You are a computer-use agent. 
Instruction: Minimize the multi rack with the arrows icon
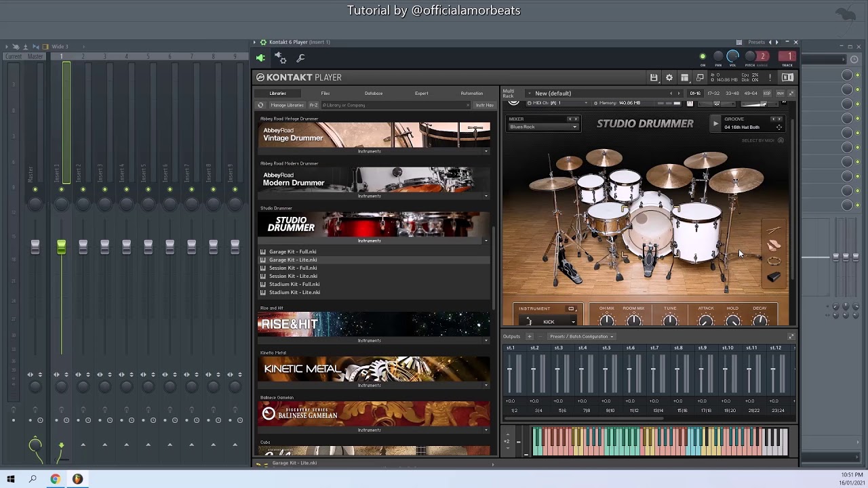pyautogui.click(x=791, y=93)
